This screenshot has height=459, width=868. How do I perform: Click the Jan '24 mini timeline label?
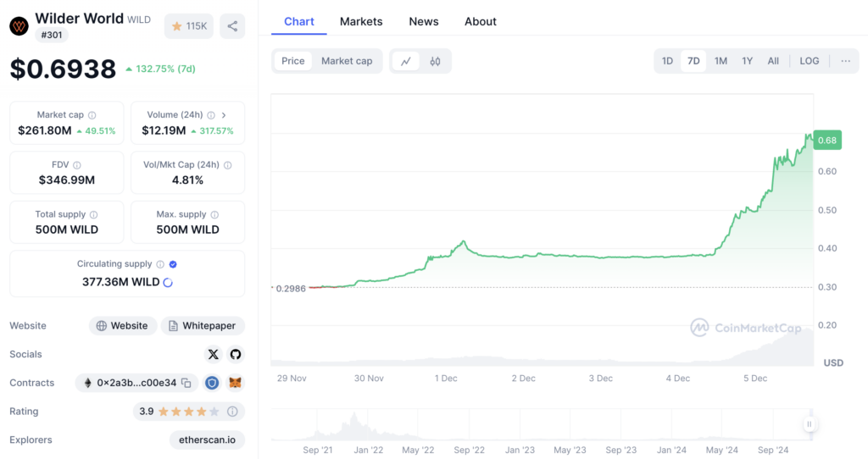tap(671, 451)
